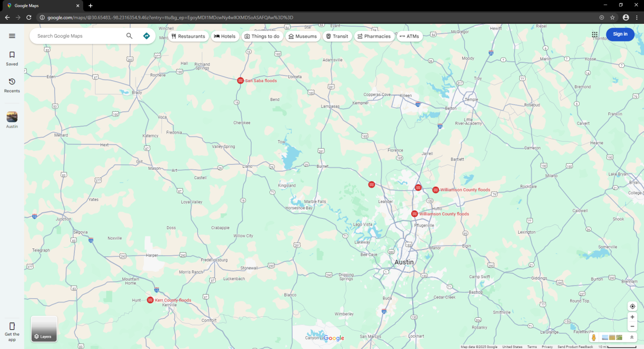The height and width of the screenshot is (349, 644).
Task: Show Hotels on the map
Action: pos(224,36)
